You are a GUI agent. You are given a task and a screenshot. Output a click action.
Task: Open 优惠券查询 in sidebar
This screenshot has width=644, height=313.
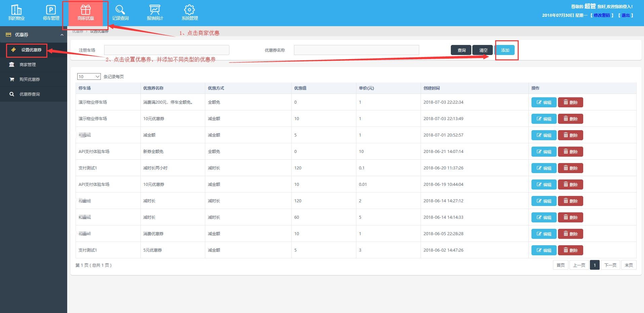click(30, 94)
